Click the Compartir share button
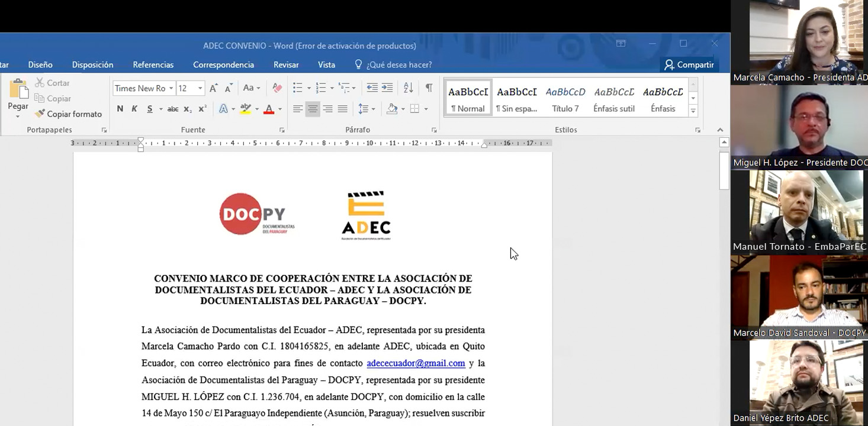The width and height of the screenshot is (868, 426). click(x=689, y=64)
